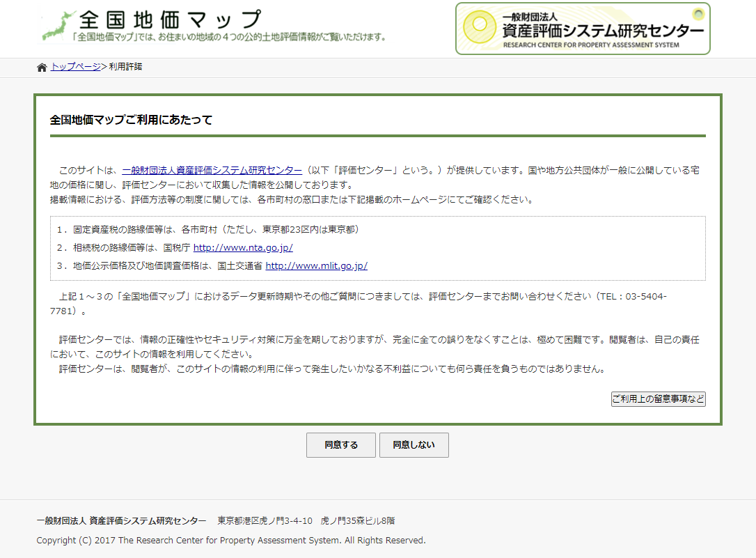Follow the 一般財団法人資産評価システム研究センター text link
756x558 pixels.
pyautogui.click(x=212, y=170)
